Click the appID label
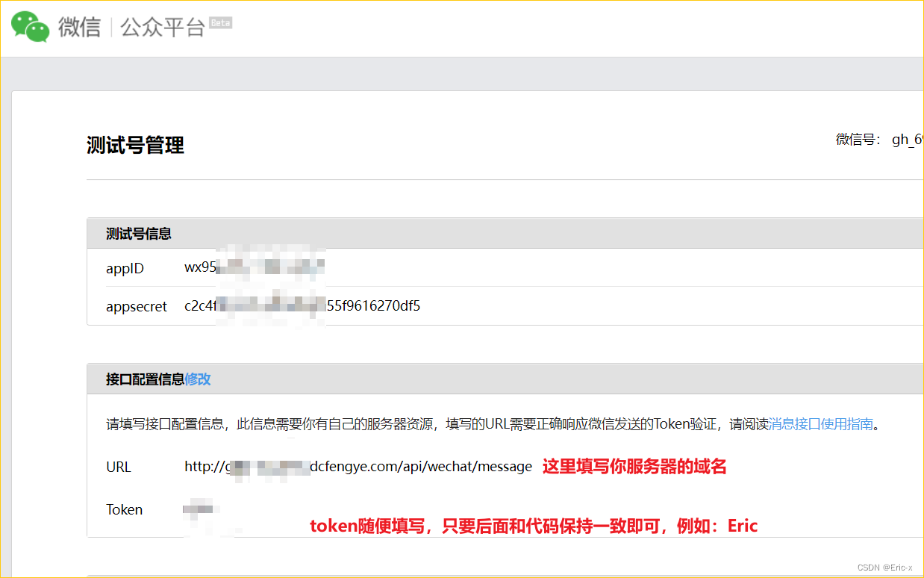The image size is (924, 578). (x=125, y=268)
